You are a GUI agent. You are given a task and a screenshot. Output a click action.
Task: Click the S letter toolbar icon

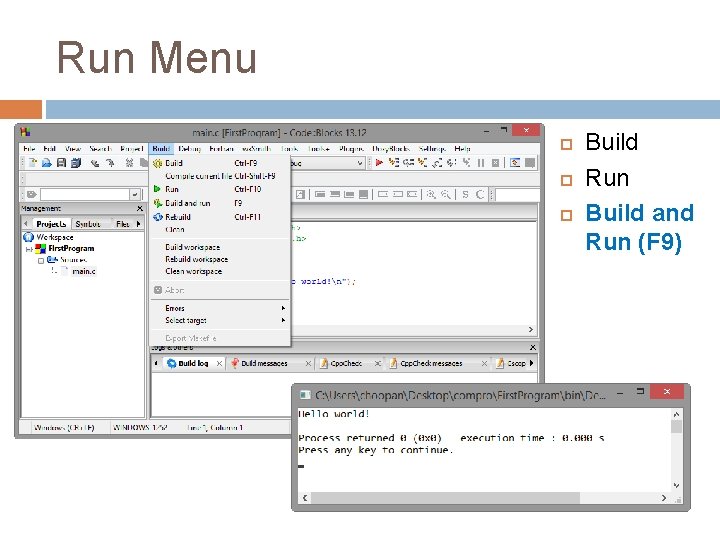pyautogui.click(x=465, y=194)
